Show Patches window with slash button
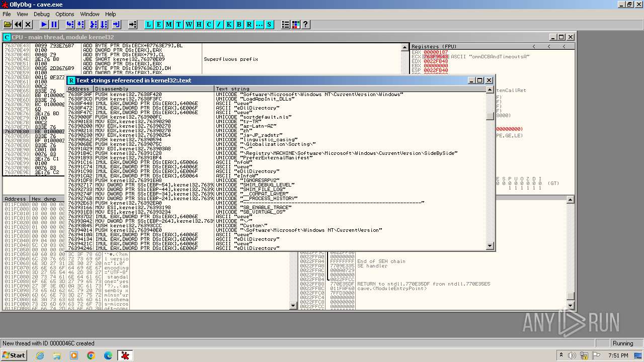This screenshot has height=362, width=644. (219, 24)
